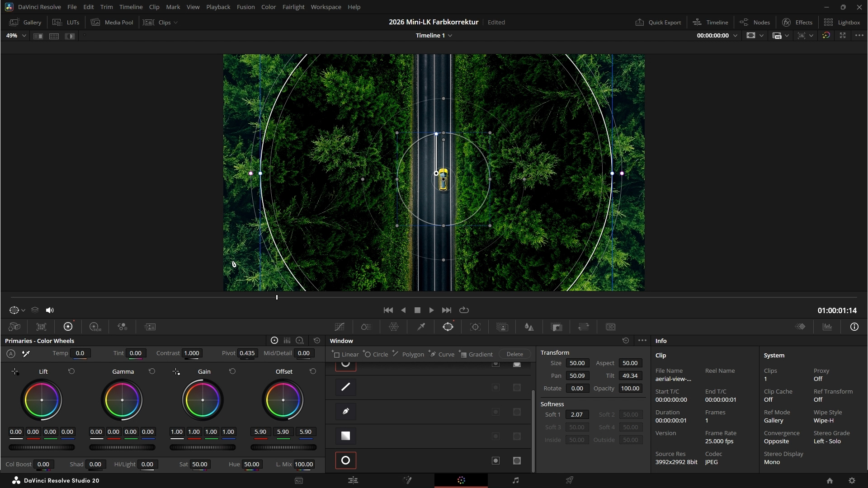
Task: Open the Blur palette
Action: pos(529,327)
